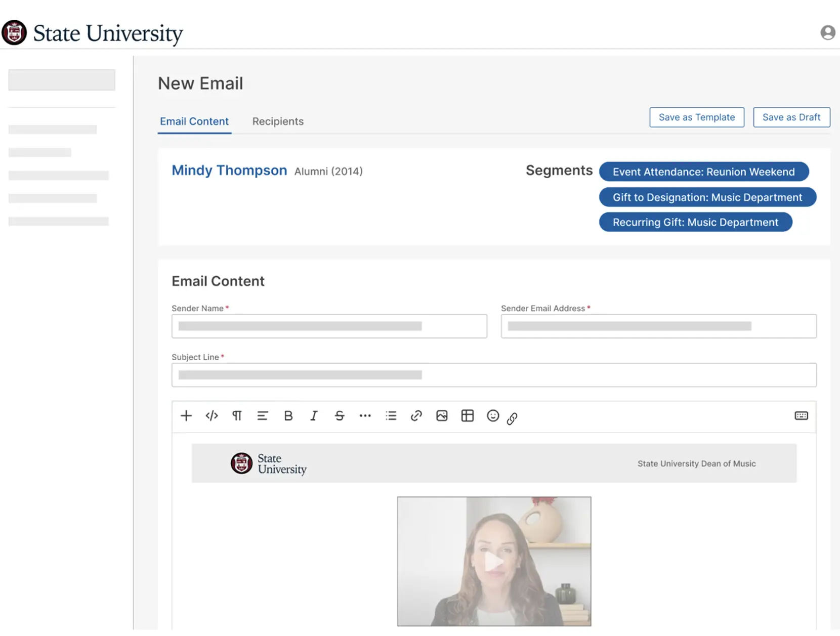Click the Save as Template button
Screen dimensions: 840x636
coord(697,117)
